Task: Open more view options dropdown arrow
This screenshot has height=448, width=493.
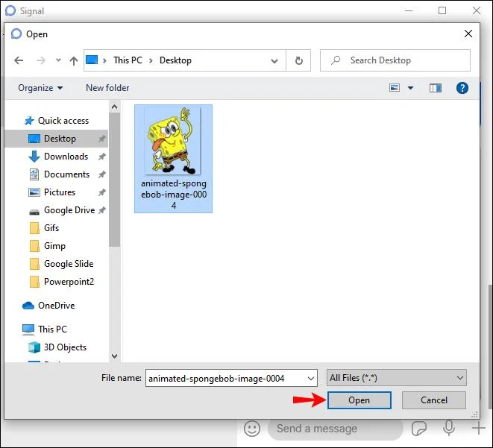Action: click(411, 88)
